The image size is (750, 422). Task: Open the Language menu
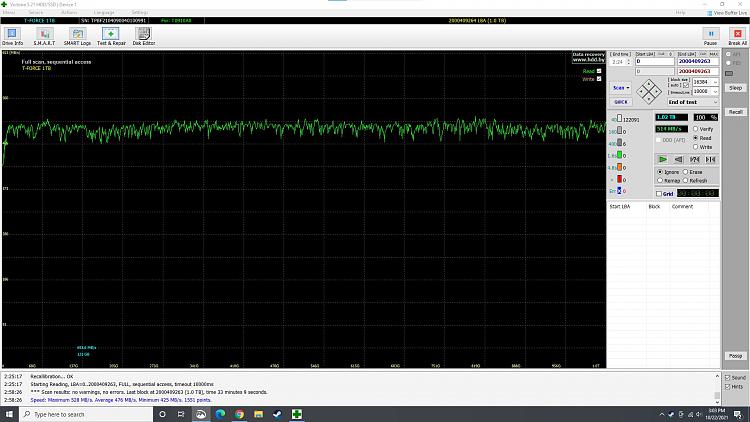point(104,12)
